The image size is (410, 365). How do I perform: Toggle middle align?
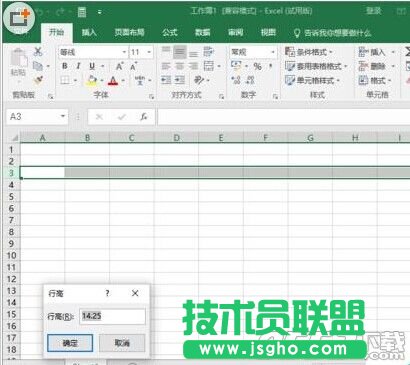pos(180,52)
